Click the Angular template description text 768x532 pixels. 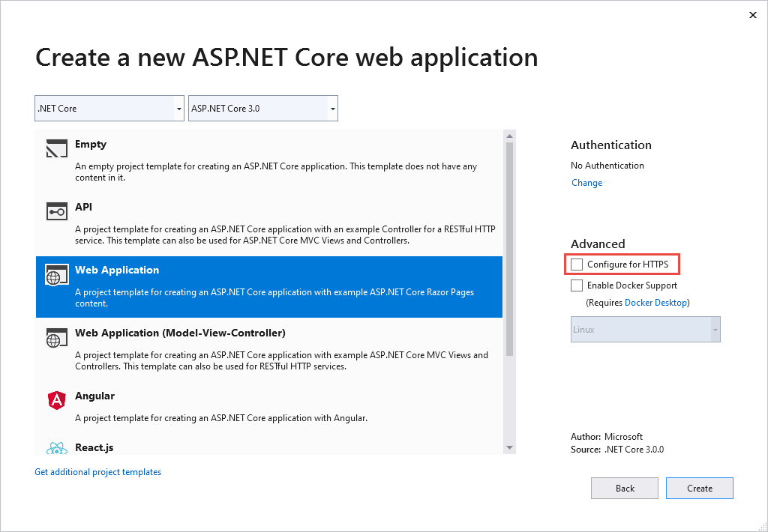pos(221,418)
